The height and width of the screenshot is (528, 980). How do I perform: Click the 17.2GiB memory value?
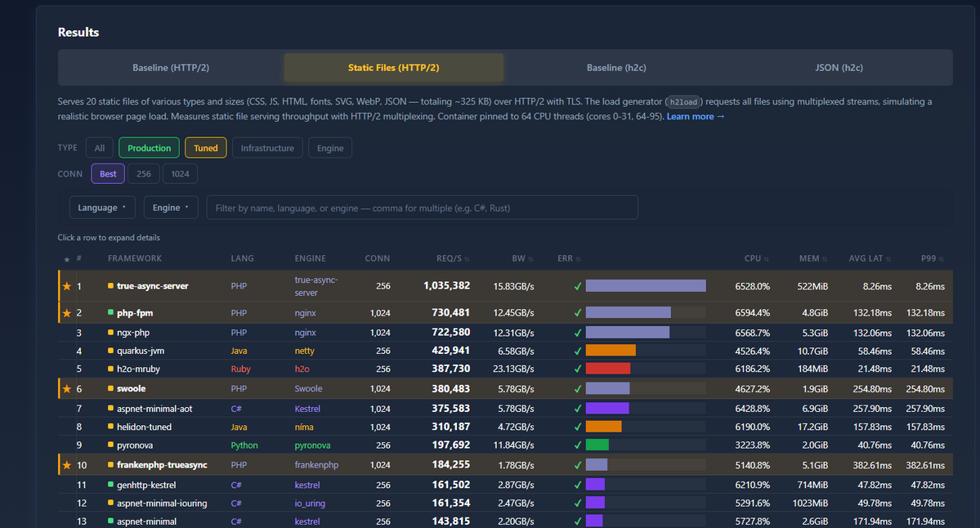coord(812,427)
